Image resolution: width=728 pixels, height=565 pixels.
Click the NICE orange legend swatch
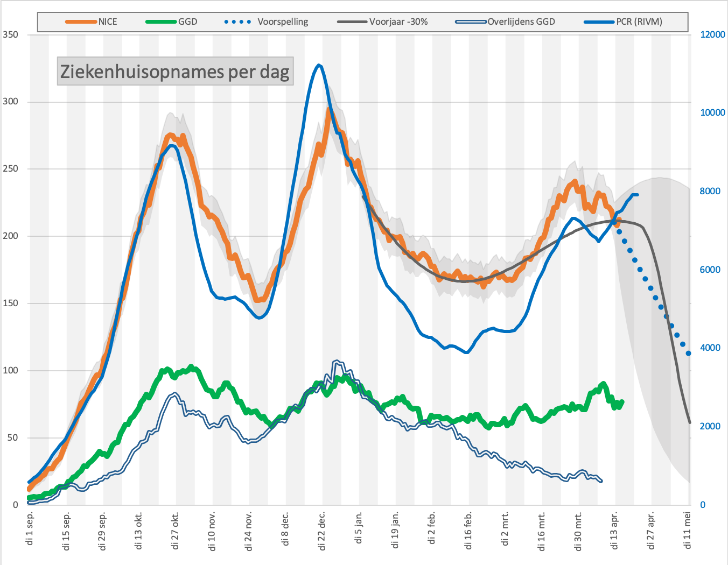pyautogui.click(x=81, y=22)
